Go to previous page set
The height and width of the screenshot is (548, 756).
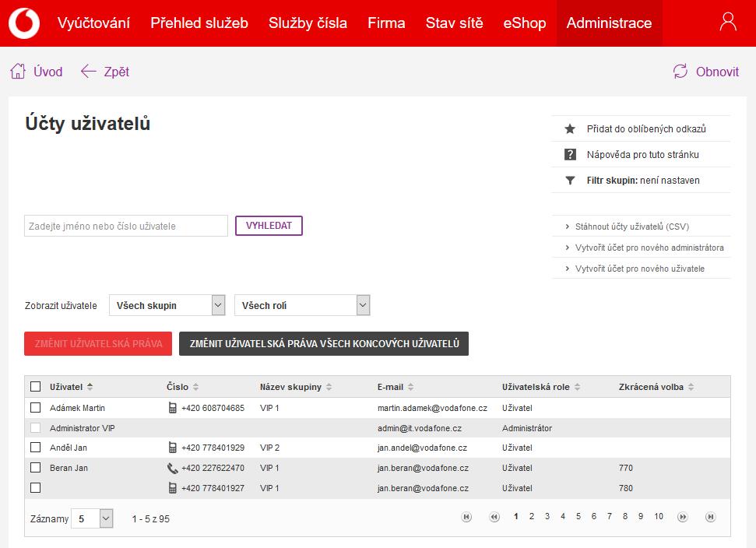(x=494, y=517)
